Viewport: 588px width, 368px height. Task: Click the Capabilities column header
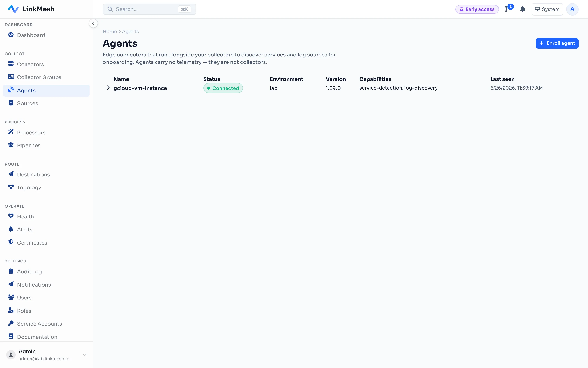pos(375,79)
